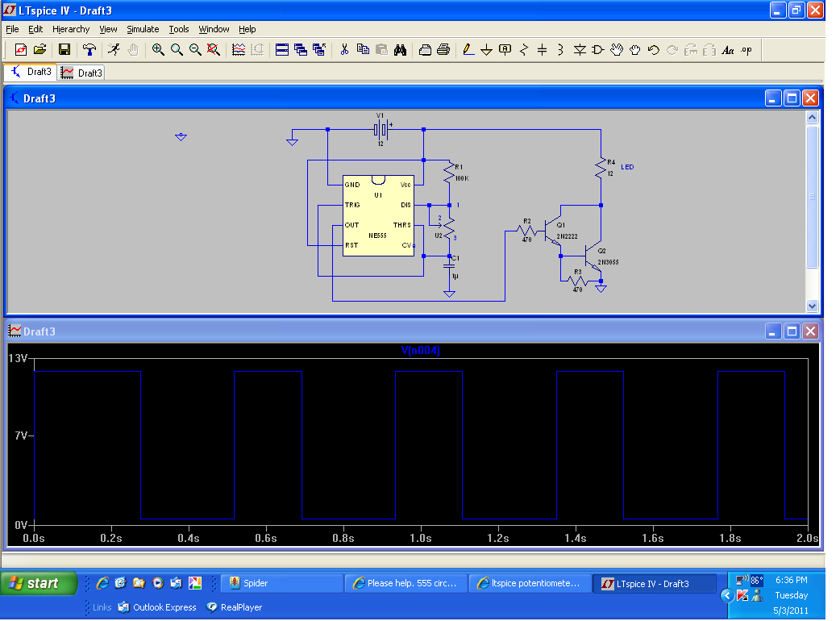Open the Window menu

pos(214,29)
